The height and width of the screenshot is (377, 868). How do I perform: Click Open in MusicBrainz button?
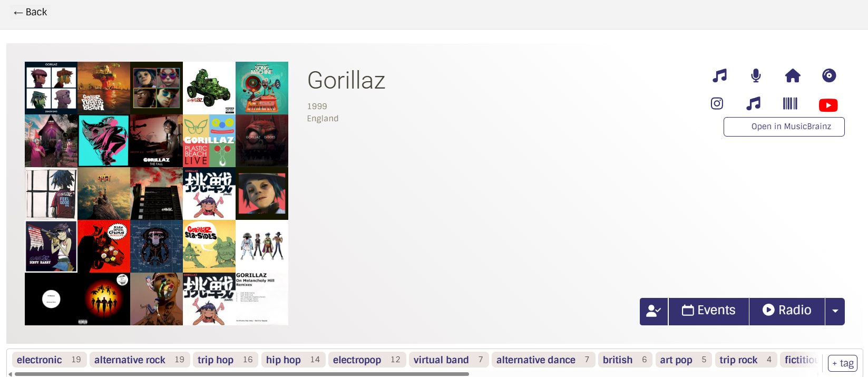[x=784, y=127]
